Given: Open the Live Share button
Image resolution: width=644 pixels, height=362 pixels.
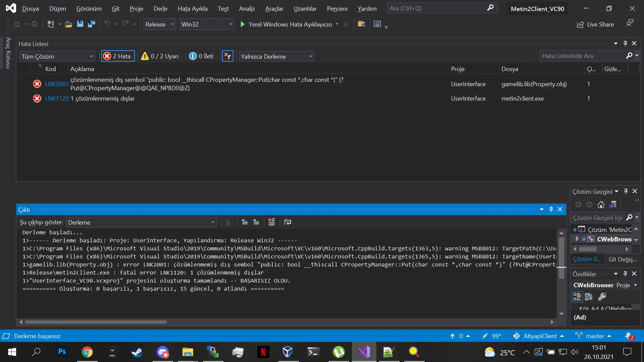Looking at the screenshot, I should (x=595, y=24).
